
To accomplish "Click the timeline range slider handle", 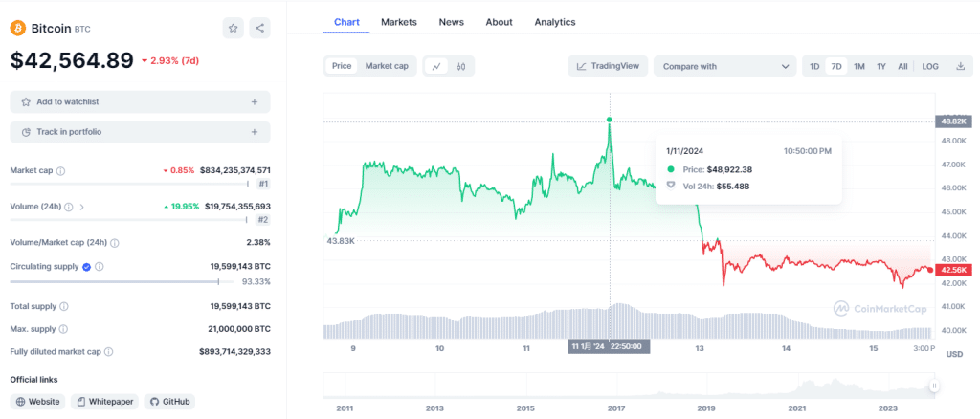I will coord(934,386).
